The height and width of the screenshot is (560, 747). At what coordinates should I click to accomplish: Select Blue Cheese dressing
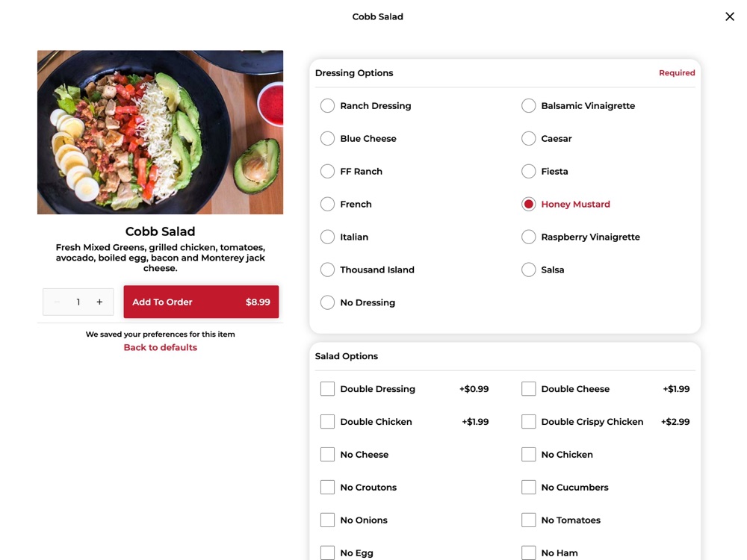point(327,139)
